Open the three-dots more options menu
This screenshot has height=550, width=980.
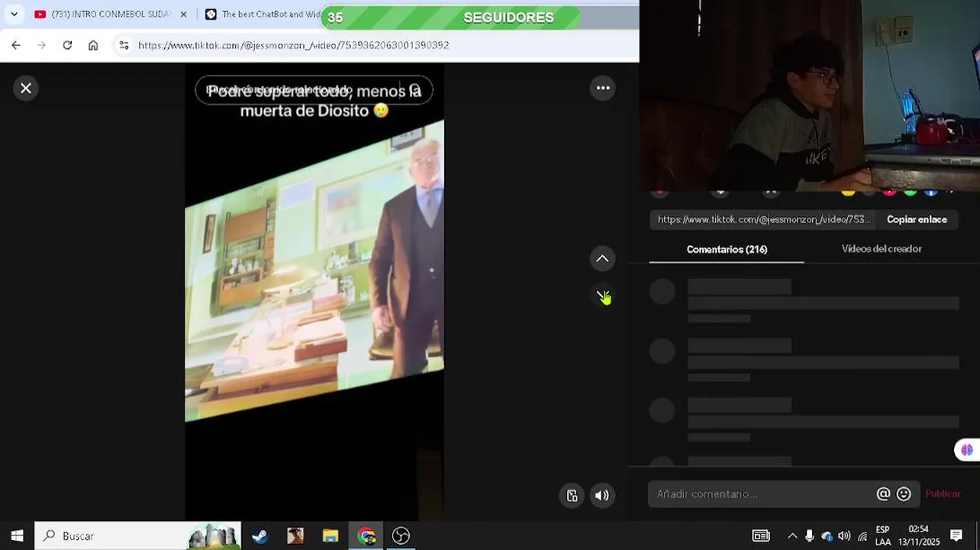pyautogui.click(x=603, y=88)
